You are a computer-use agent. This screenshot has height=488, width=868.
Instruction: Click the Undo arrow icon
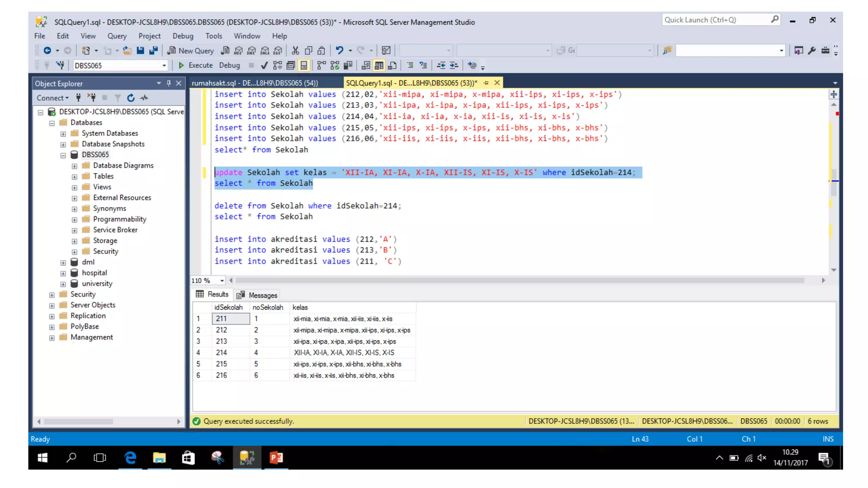pos(339,51)
